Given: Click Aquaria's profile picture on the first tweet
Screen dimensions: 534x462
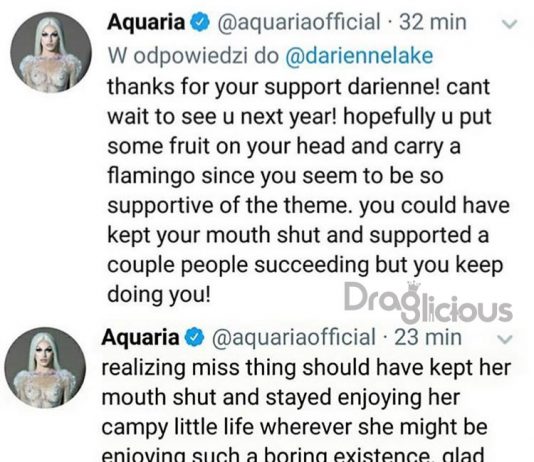Looking at the screenshot, I should click(x=51, y=52).
